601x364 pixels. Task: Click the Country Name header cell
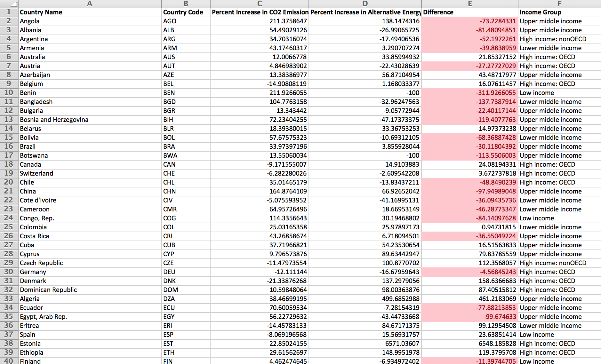pos(41,12)
